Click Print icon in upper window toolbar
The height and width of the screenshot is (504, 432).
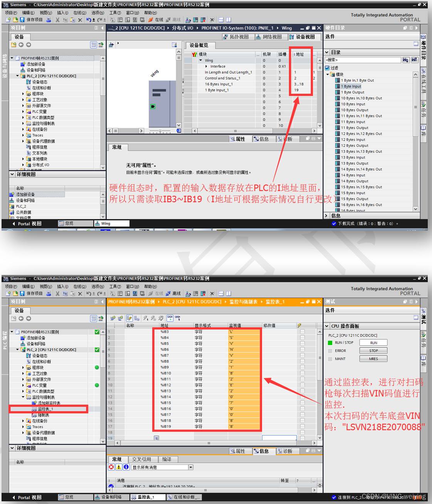pos(49,20)
